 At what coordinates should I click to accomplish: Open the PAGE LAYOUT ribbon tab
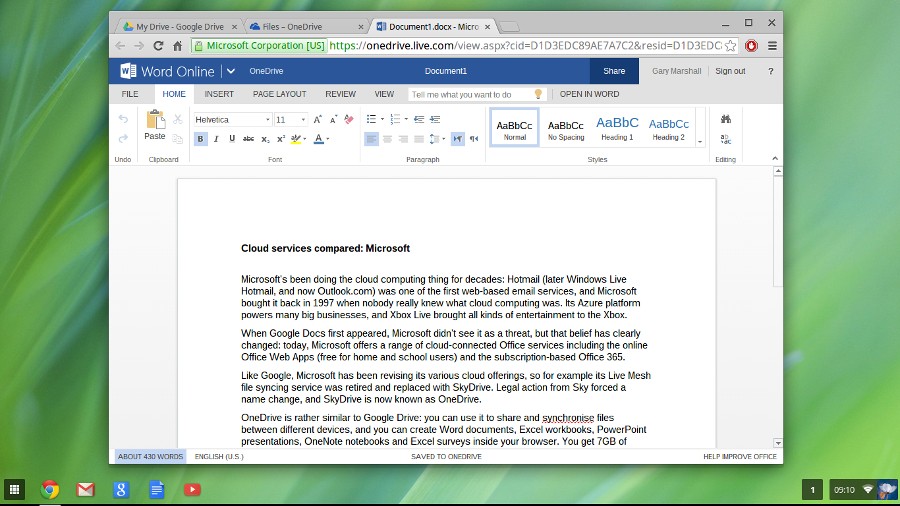click(279, 94)
